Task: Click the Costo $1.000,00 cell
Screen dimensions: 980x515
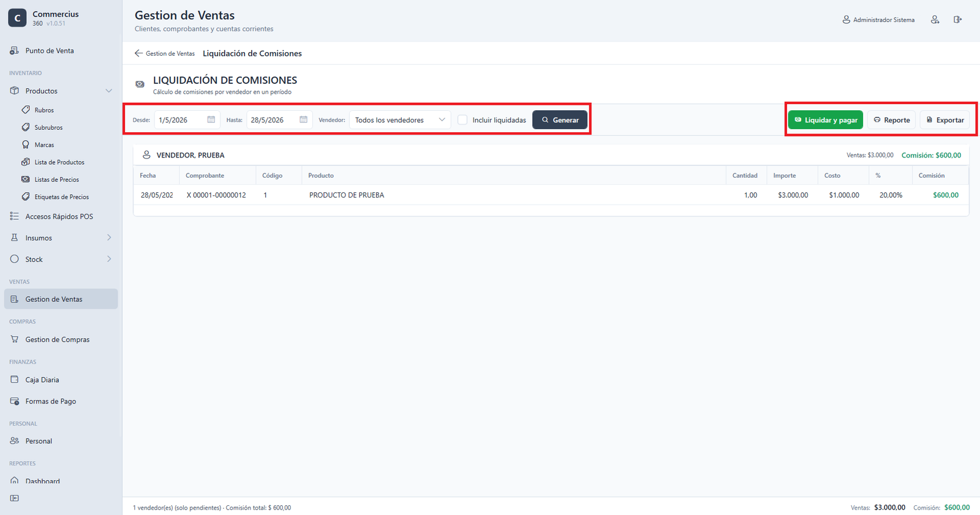Action: pyautogui.click(x=844, y=195)
